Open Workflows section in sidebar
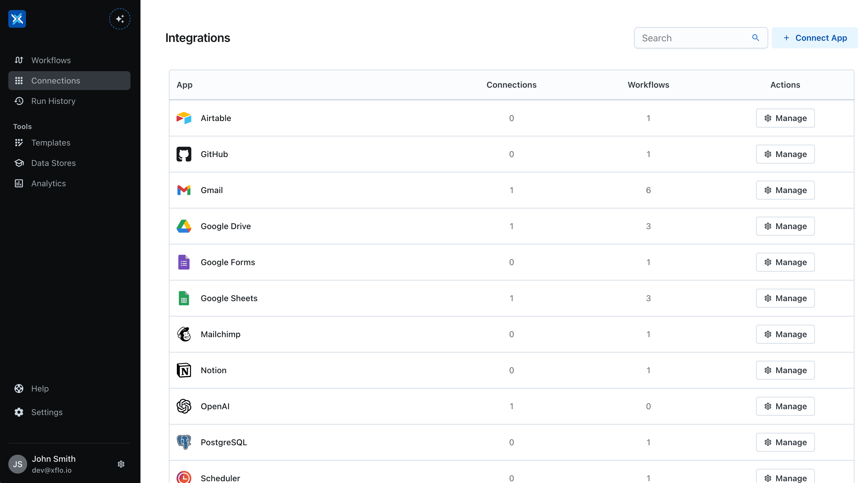This screenshot has width=868, height=483. click(51, 60)
